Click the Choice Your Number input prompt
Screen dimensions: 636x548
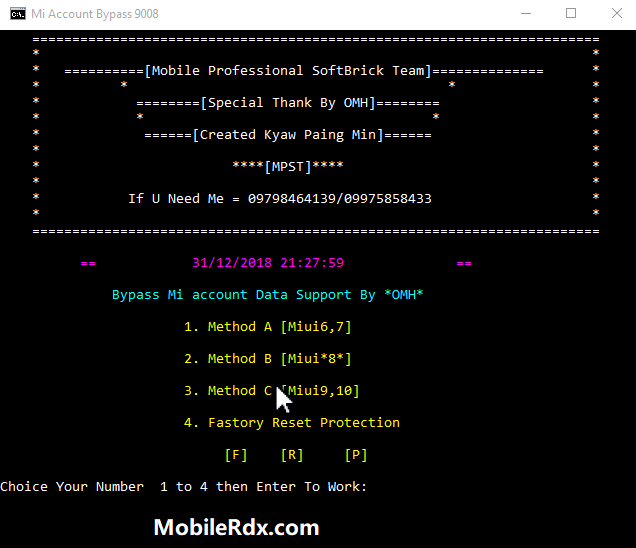(184, 487)
